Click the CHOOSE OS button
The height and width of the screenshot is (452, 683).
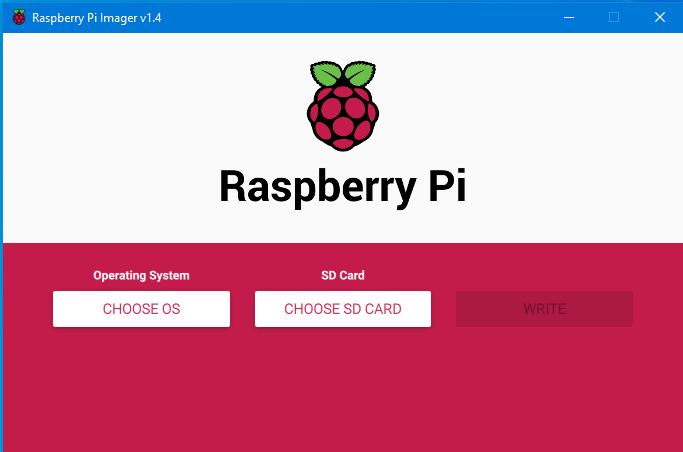click(141, 309)
